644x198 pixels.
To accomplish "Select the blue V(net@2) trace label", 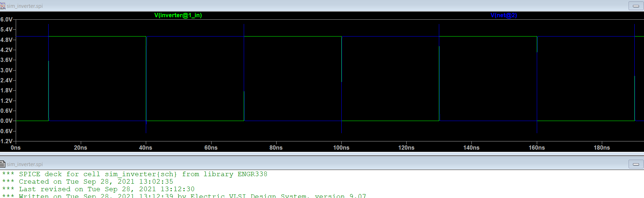I will pyautogui.click(x=504, y=15).
